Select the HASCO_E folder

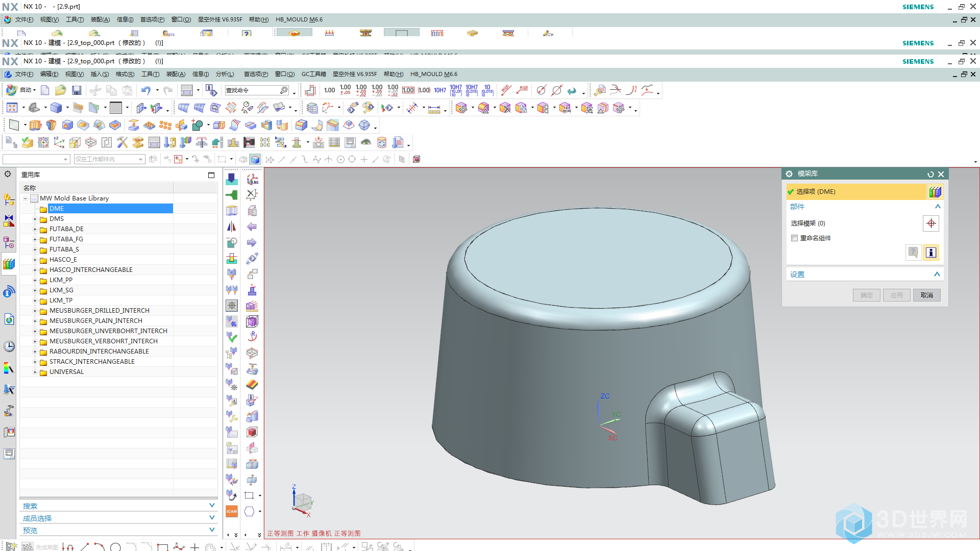pyautogui.click(x=63, y=260)
